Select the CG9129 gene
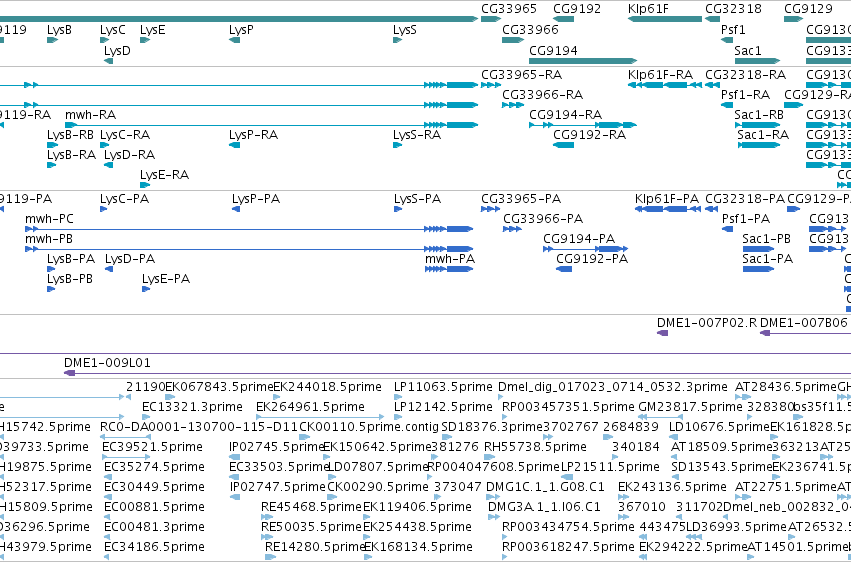Screen dimensions: 851x562 [x=793, y=19]
